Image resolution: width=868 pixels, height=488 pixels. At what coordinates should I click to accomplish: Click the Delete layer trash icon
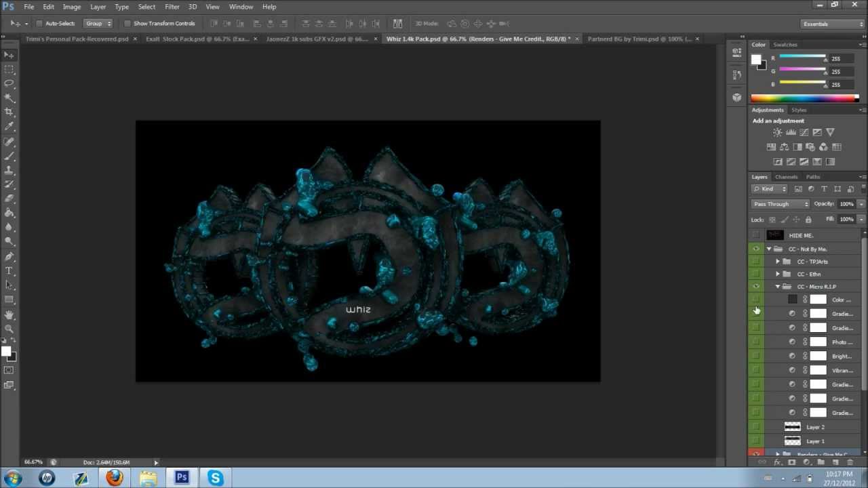tap(850, 462)
